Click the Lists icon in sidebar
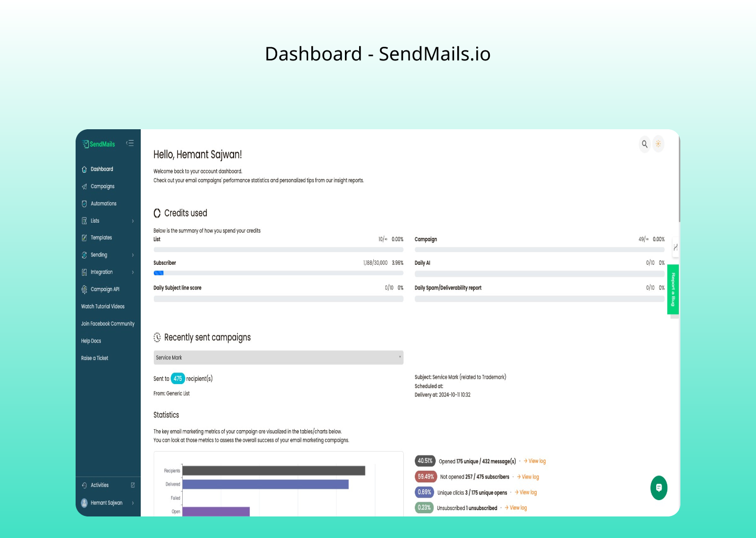 (x=85, y=221)
